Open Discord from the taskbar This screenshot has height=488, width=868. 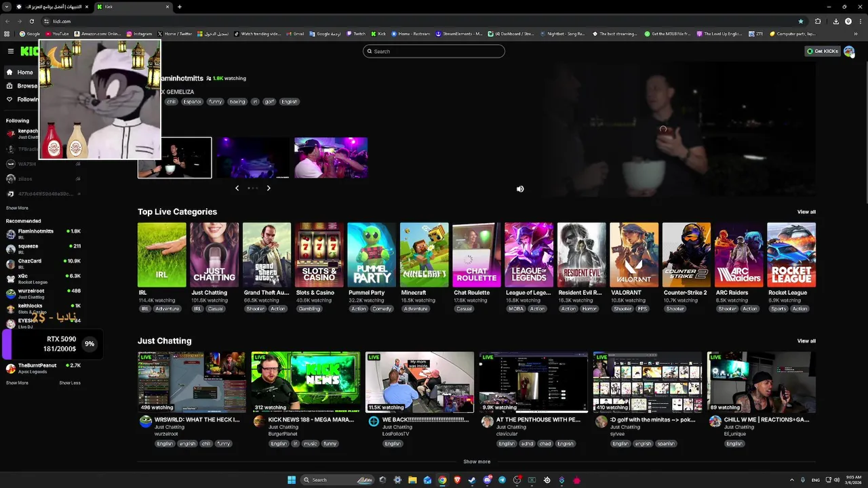(487, 480)
